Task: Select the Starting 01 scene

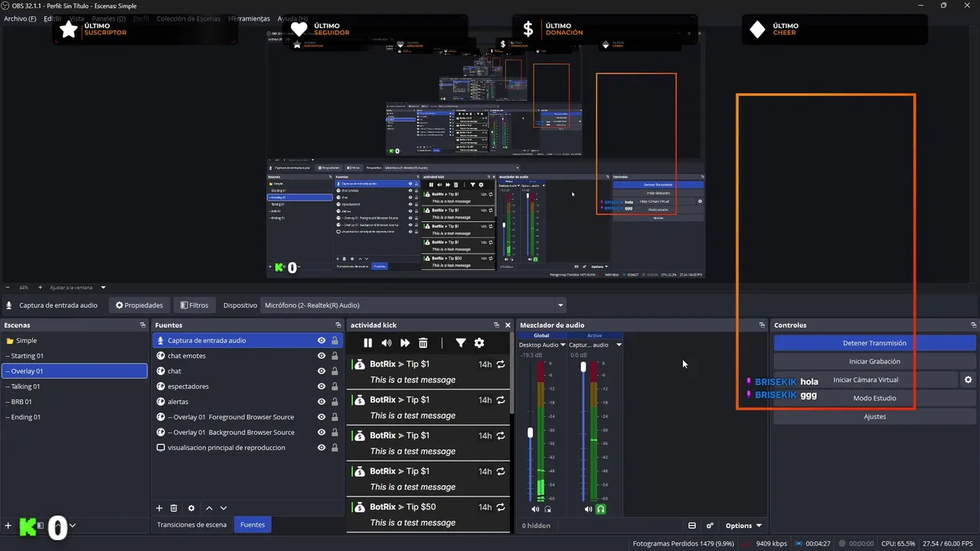Action: coord(74,356)
